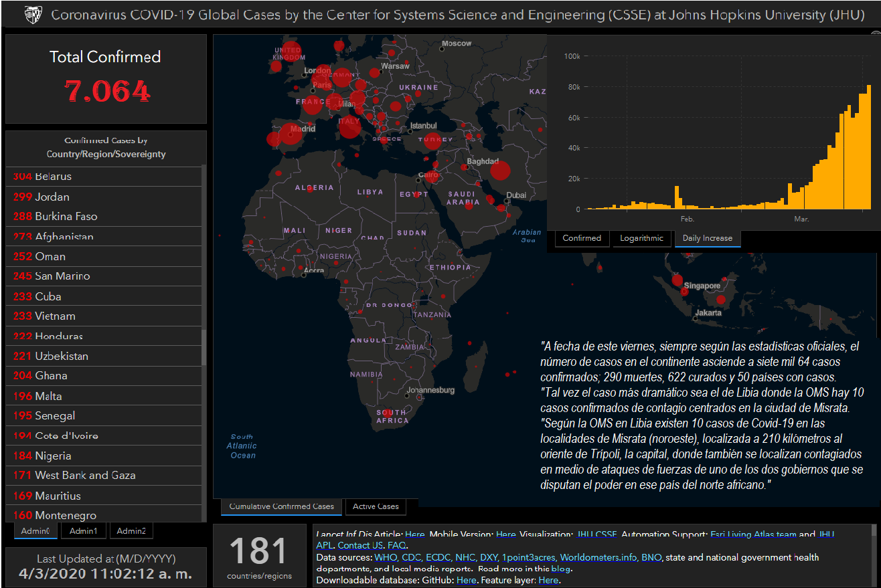Click the Johannesburg city marker on map
881x588 pixels.
coord(406,395)
